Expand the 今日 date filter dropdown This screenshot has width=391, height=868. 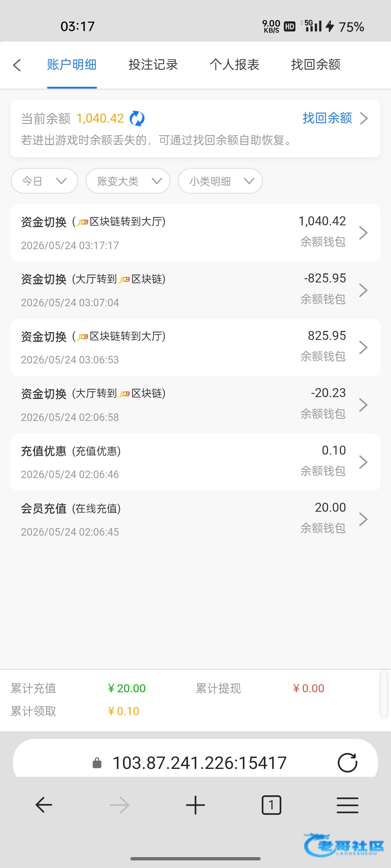point(45,181)
